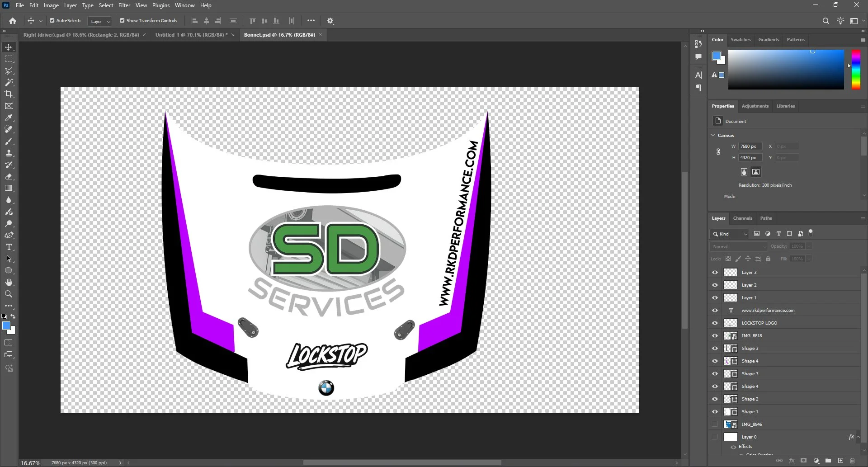Image resolution: width=868 pixels, height=467 pixels.
Task: Select the Path Selection tool
Action: tap(9, 259)
